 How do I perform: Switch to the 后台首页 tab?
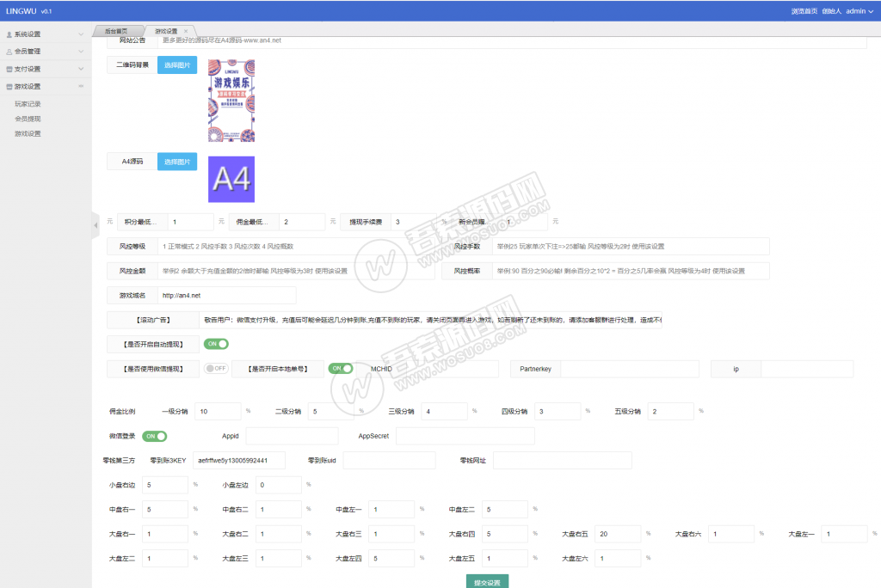pyautogui.click(x=116, y=32)
